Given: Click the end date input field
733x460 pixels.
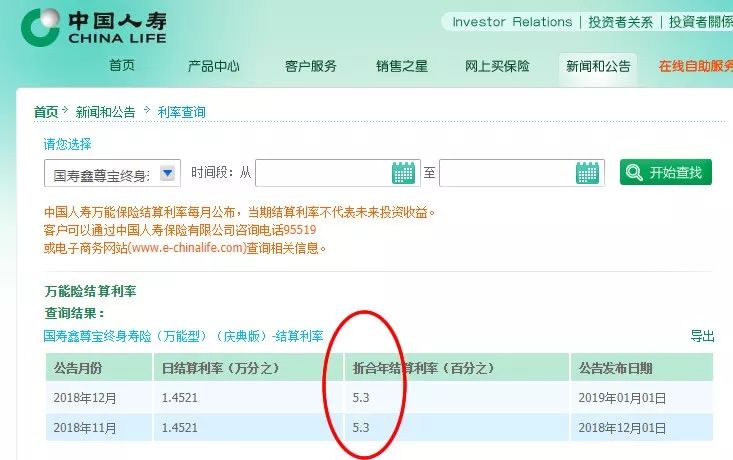Looking at the screenshot, I should tap(506, 173).
